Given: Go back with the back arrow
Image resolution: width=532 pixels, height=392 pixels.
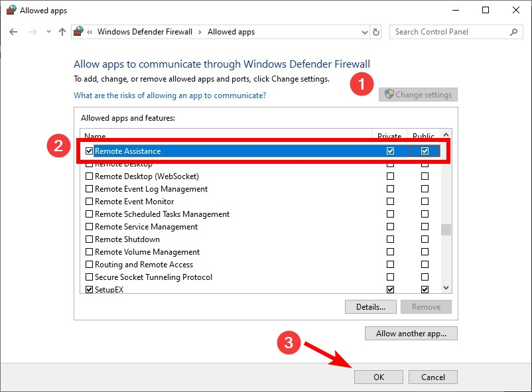Looking at the screenshot, I should (x=13, y=32).
